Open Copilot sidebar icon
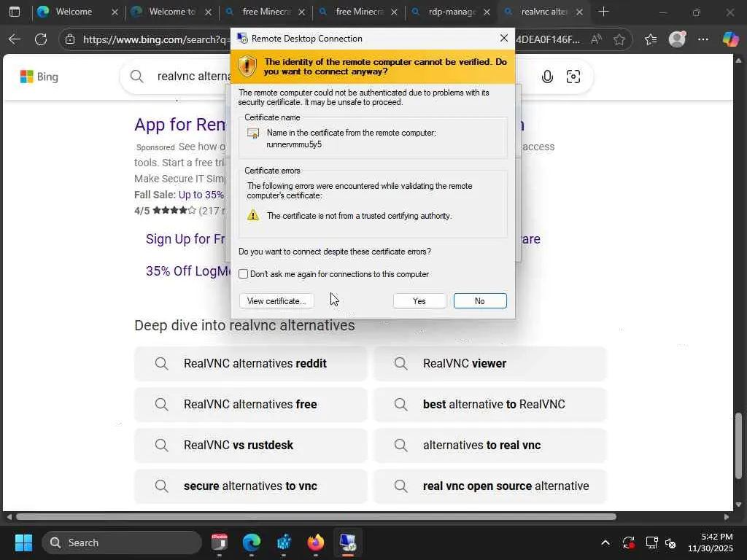This screenshot has width=747, height=560. point(730,39)
